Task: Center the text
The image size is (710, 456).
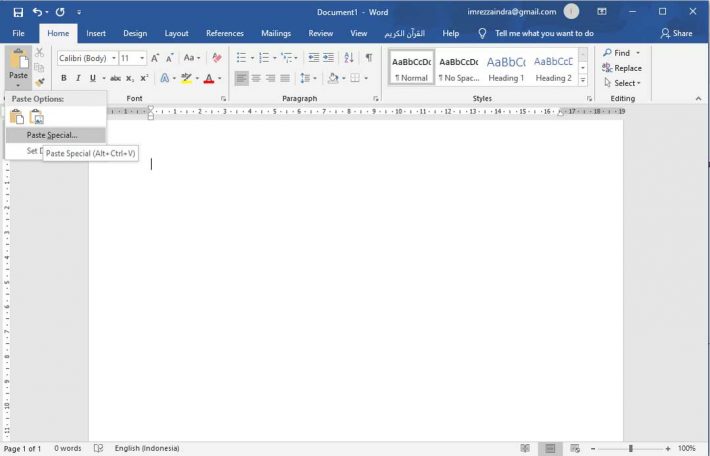Action: click(x=256, y=78)
